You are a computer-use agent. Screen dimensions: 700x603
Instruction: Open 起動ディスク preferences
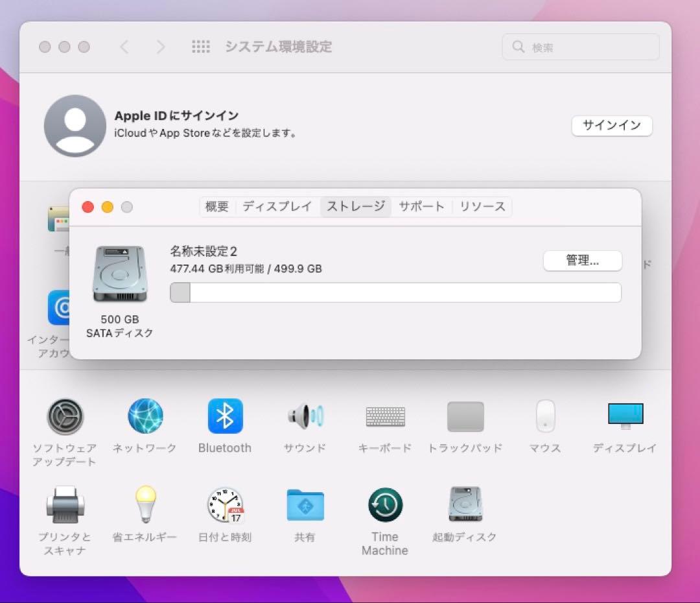tap(465, 505)
